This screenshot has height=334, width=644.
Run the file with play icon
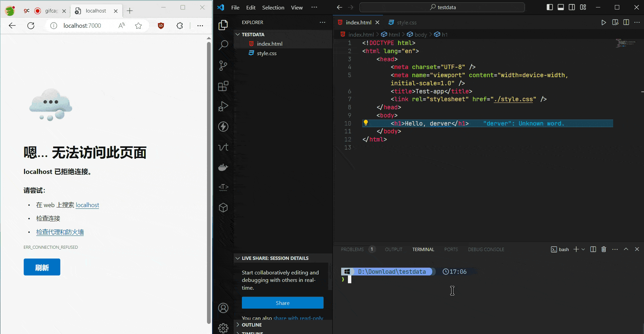tap(604, 22)
